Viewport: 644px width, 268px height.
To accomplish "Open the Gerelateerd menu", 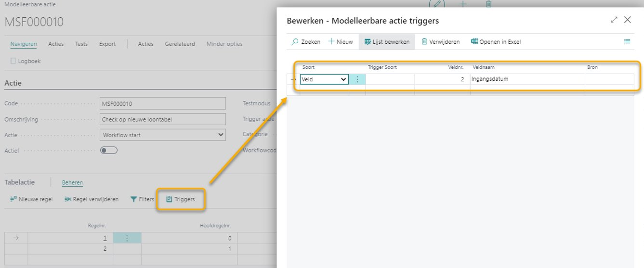I will click(x=180, y=44).
